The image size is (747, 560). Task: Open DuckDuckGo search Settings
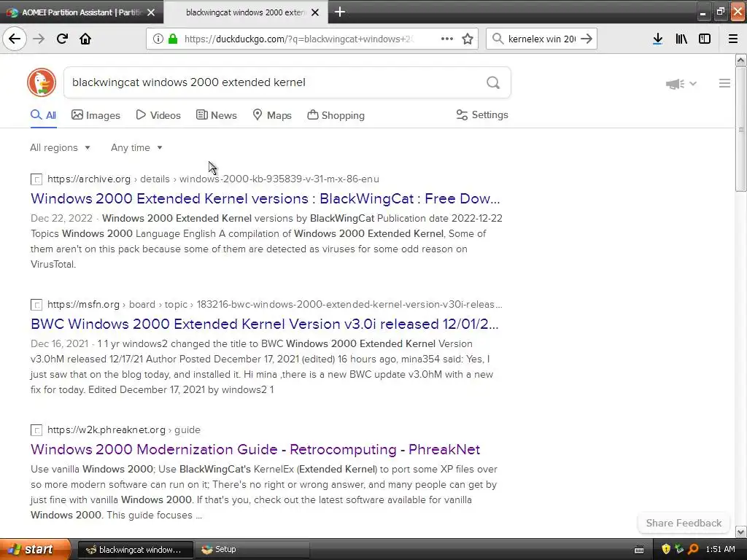[482, 114]
